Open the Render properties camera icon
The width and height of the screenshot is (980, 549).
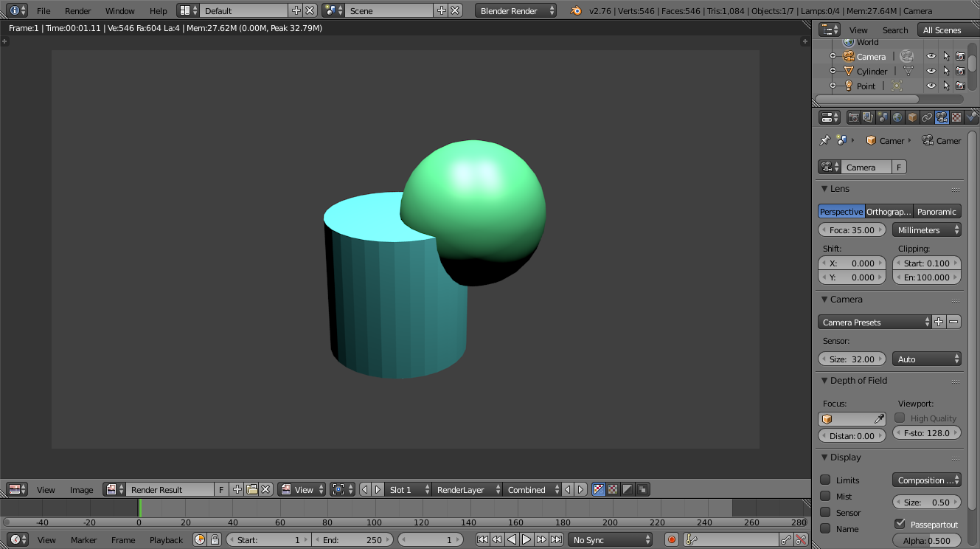click(x=854, y=117)
